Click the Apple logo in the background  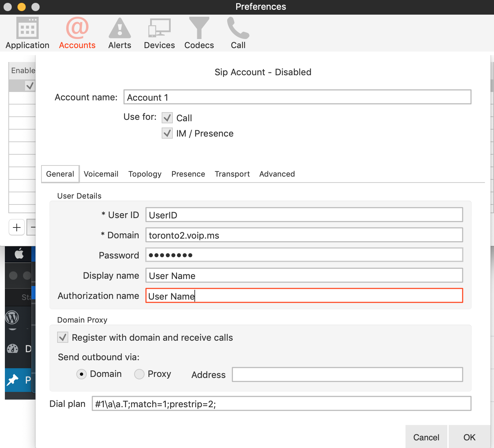(19, 254)
